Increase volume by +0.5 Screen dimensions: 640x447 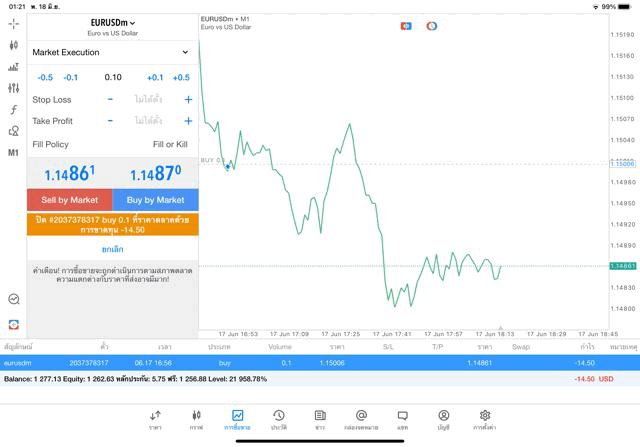(180, 78)
